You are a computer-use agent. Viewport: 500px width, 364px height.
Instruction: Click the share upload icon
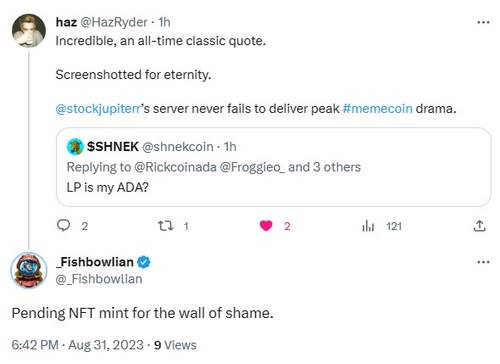pyautogui.click(x=479, y=226)
